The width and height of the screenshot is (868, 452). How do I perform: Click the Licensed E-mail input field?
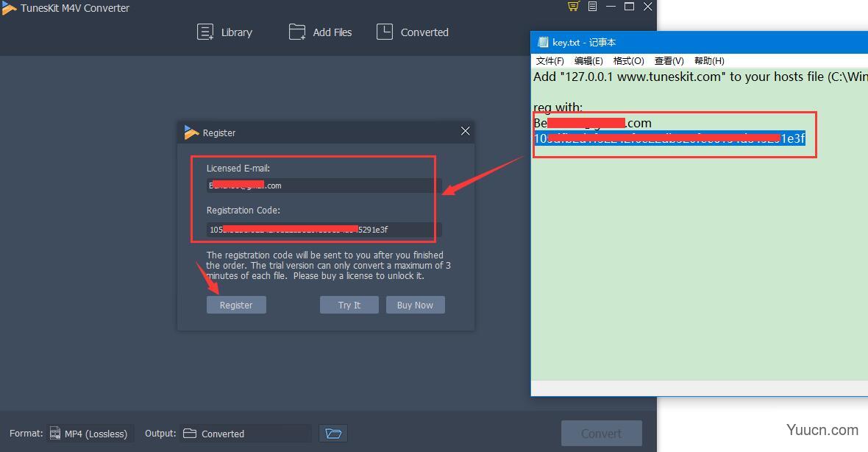pos(320,186)
